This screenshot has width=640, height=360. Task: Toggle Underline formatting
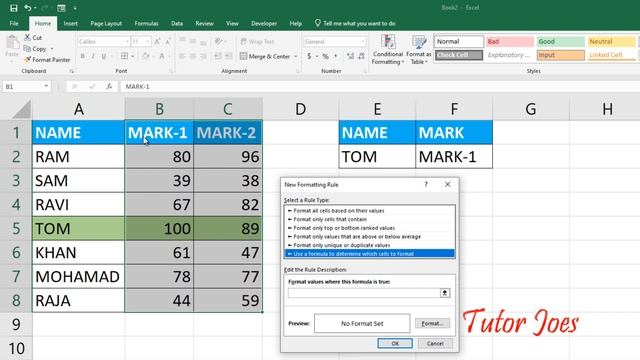[x=104, y=56]
